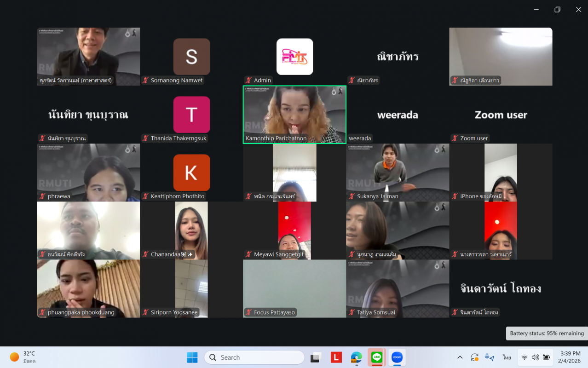
Task: Open Task View from the taskbar
Action: [316, 357]
